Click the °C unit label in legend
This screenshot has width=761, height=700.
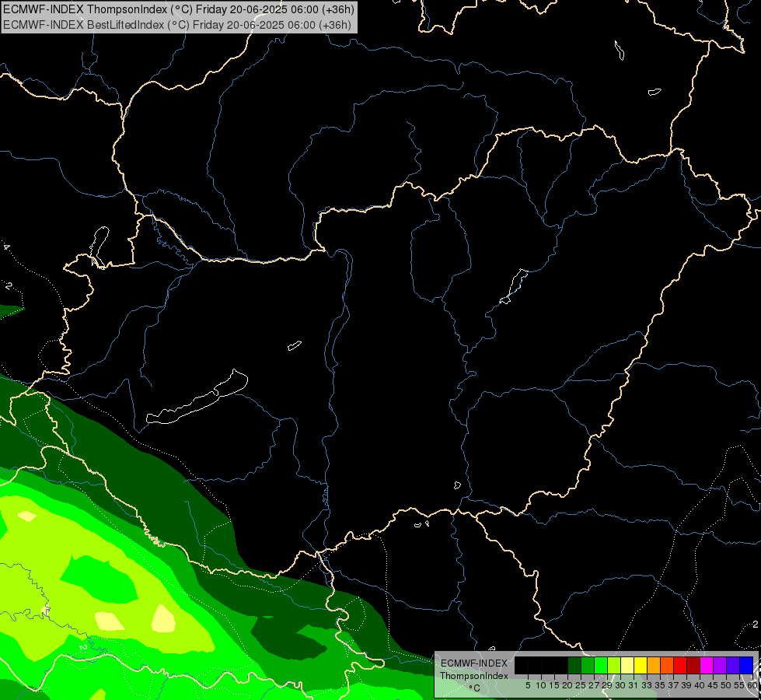(475, 688)
